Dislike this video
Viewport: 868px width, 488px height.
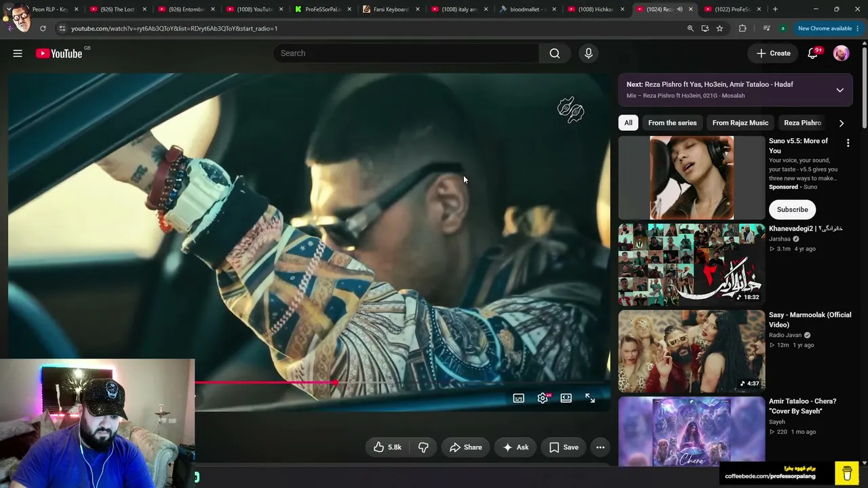click(423, 447)
